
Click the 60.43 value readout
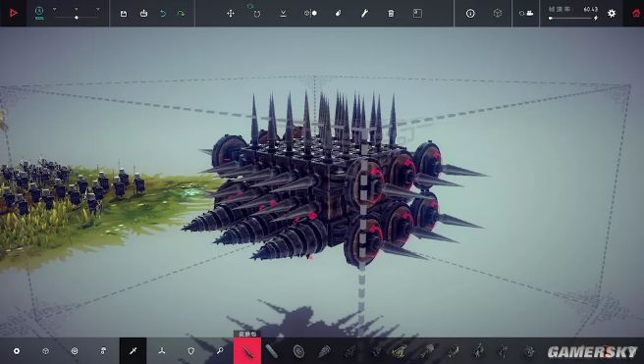(591, 9)
